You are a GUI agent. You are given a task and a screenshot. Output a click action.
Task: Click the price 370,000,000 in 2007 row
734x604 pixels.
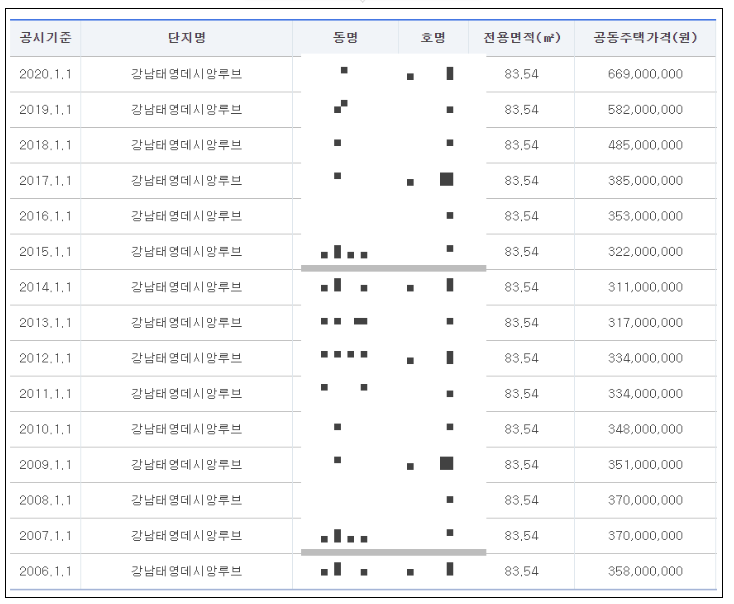click(645, 536)
